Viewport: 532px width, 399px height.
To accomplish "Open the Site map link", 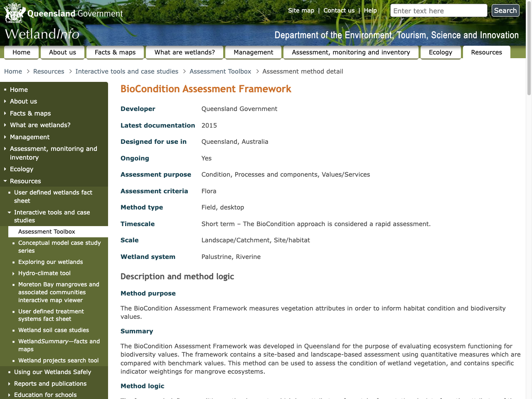I will [x=301, y=10].
